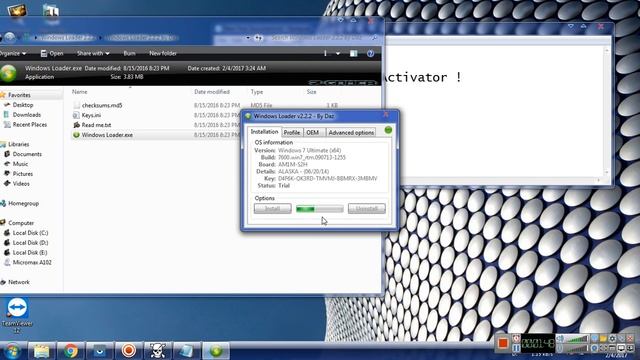
Task: Sort files by Date modified column header
Action: [x=212, y=92]
